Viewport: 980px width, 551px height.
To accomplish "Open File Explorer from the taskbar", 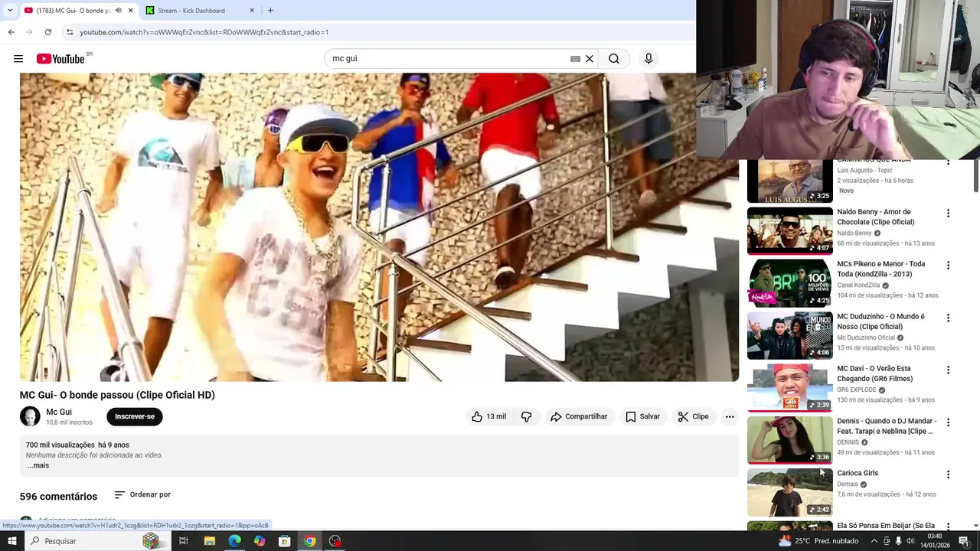I will (x=209, y=541).
